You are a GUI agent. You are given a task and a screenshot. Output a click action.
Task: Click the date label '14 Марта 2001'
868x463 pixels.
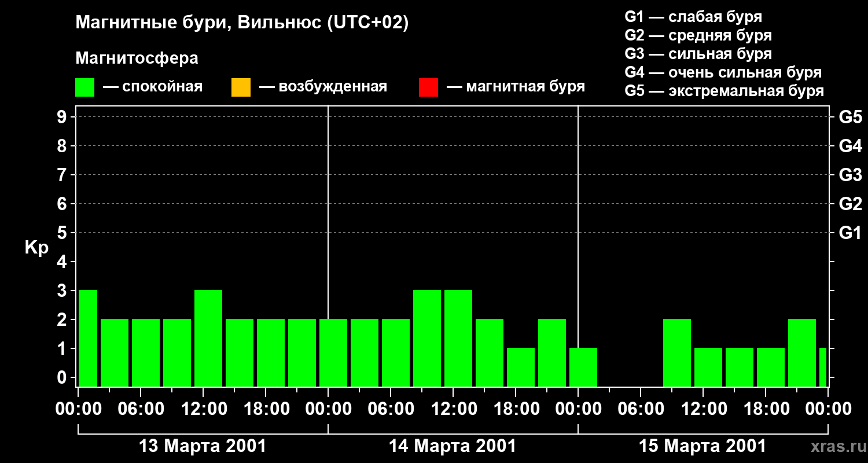point(453,446)
